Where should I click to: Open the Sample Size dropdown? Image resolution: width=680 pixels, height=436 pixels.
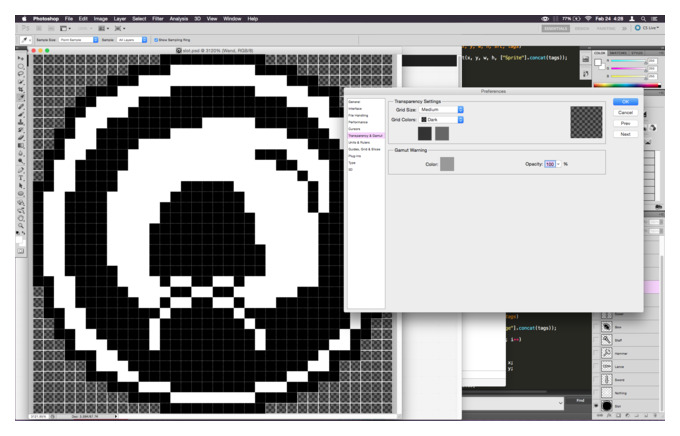[x=78, y=40]
